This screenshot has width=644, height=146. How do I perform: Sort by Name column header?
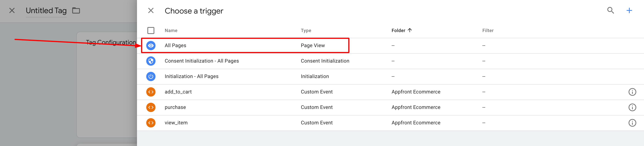pyautogui.click(x=171, y=31)
